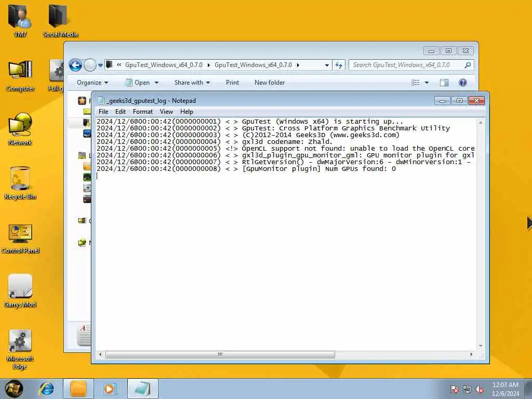
Task: Open Share with dropdown menu
Action: (x=192, y=83)
